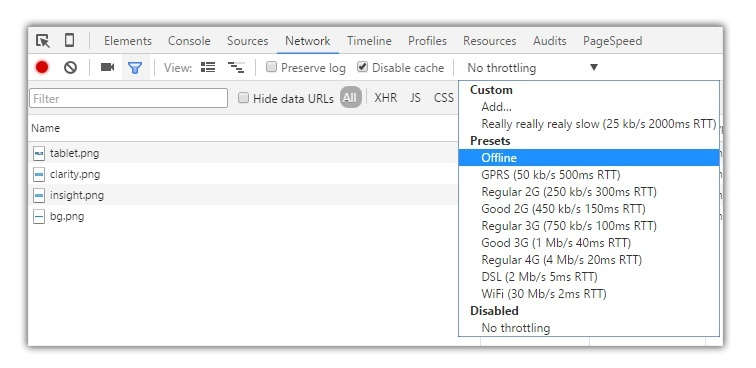Image resolution: width=756 pixels, height=368 pixels.
Task: Enable Preserve log checkbox
Action: 271,67
